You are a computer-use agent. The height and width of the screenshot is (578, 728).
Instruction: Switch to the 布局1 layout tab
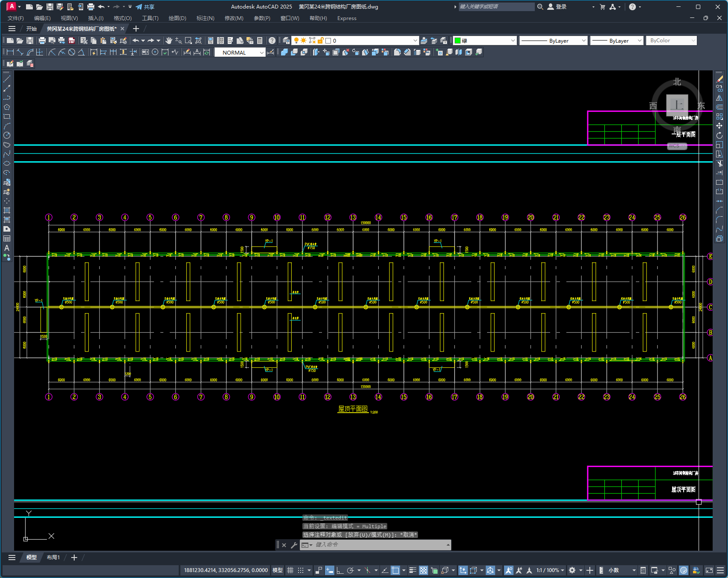(x=53, y=558)
